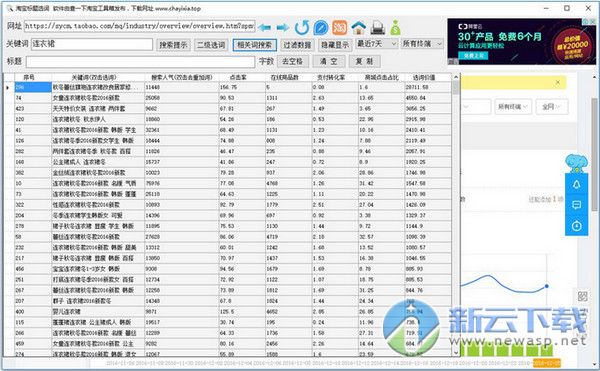The image size is (600, 371).
Task: Open the QR code icon on the page
Action: click(582, 296)
